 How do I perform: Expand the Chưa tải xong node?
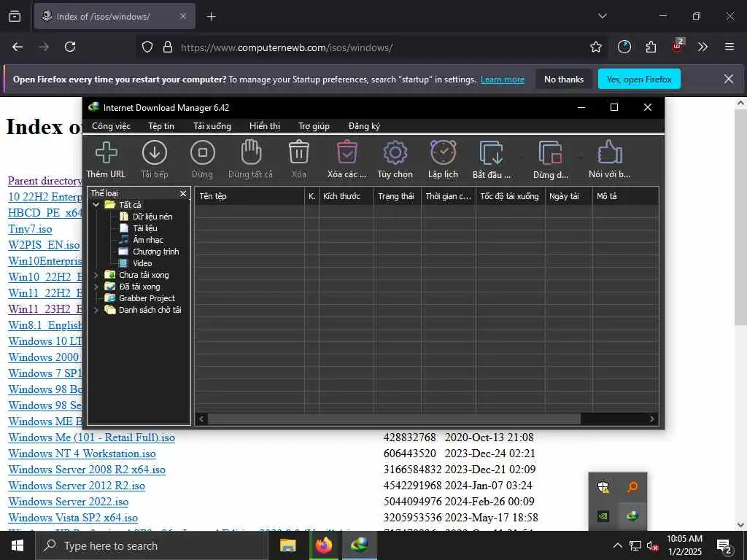[96, 275]
